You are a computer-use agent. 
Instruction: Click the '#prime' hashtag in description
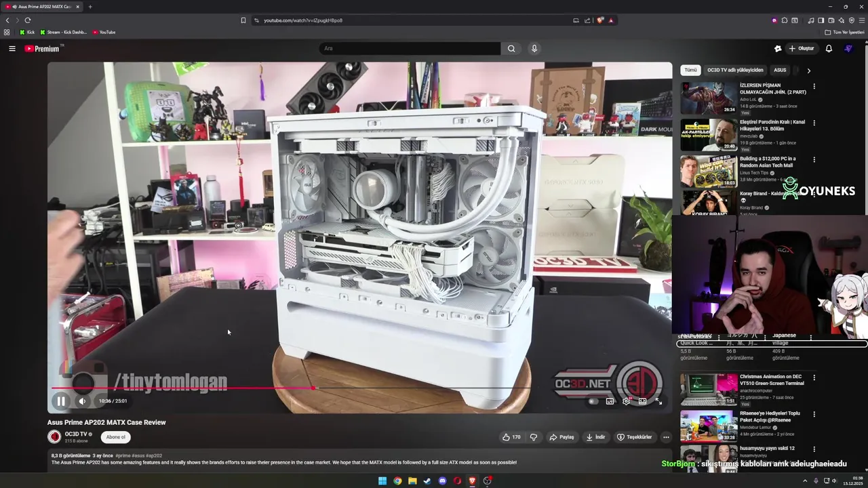click(122, 455)
